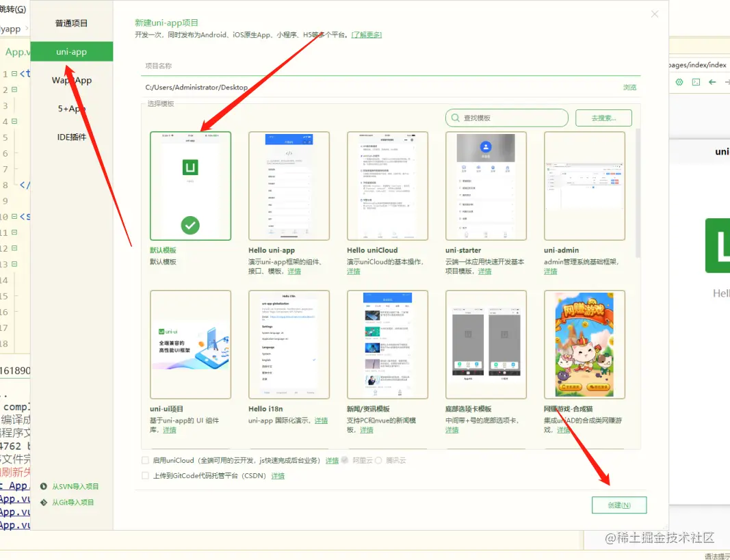Choose the 网赚游戏-合成猫 template thumbnail
Image resolution: width=730 pixels, height=560 pixels.
584,345
